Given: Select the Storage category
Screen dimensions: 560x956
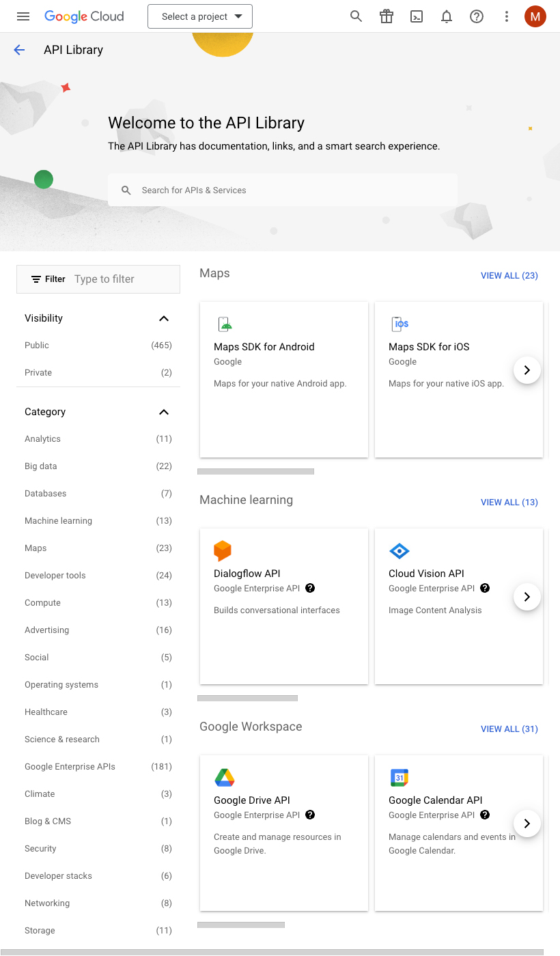Looking at the screenshot, I should click(x=98, y=931).
